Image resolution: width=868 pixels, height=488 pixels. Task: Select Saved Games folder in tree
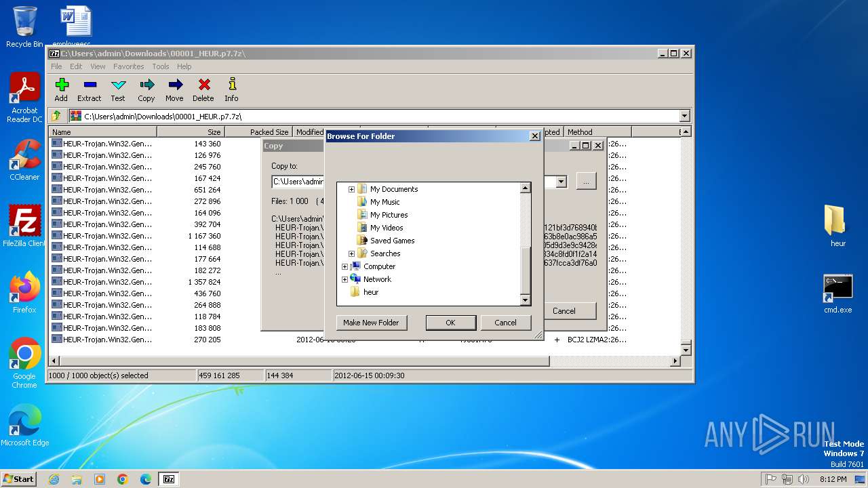pos(392,241)
